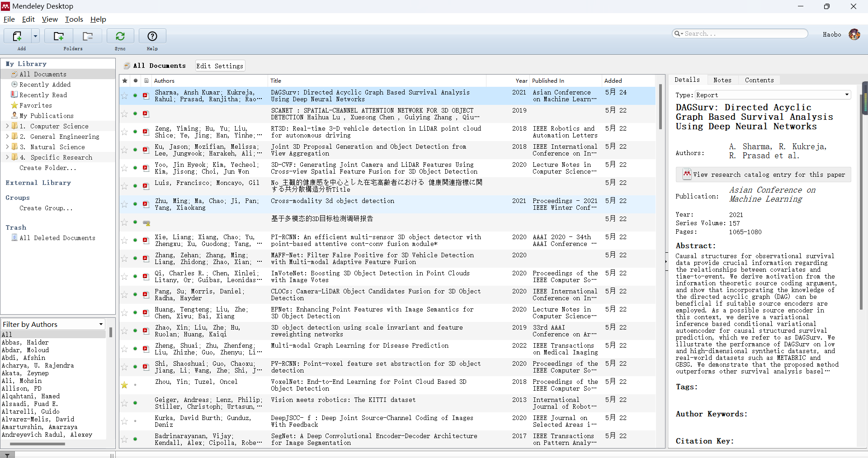This screenshot has width=868, height=458.
Task: Click Create Group... link
Action: 46,208
